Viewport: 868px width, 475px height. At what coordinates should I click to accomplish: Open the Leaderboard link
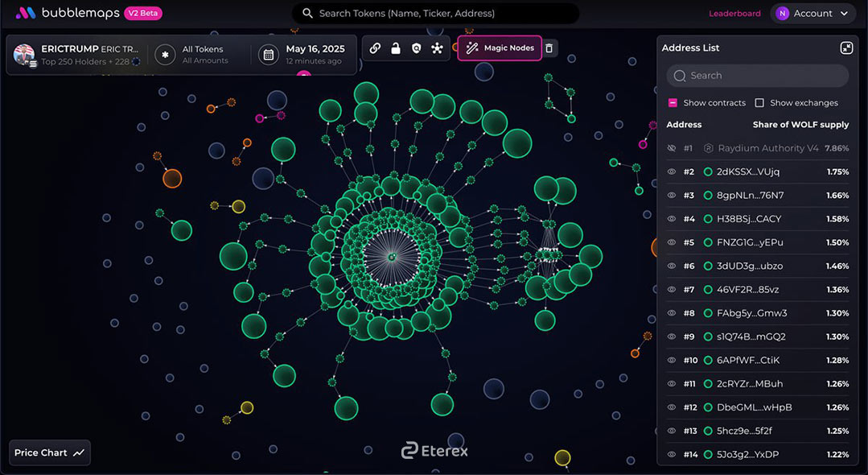click(x=734, y=14)
